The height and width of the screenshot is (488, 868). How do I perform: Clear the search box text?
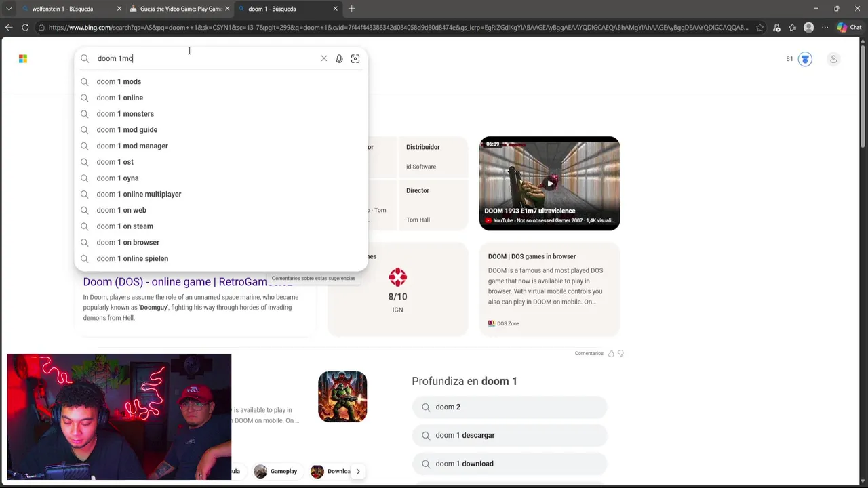tap(324, 59)
